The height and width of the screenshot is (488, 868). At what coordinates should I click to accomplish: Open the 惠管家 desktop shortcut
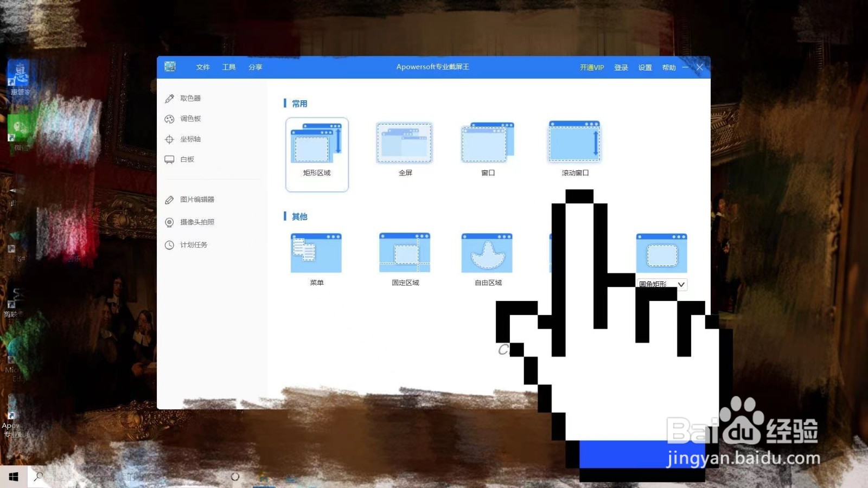click(19, 78)
